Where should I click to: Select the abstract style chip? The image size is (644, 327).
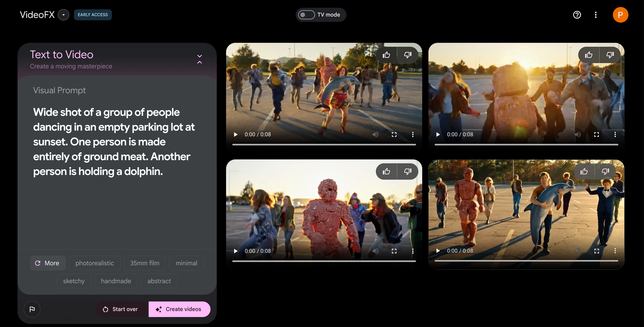[x=159, y=281]
